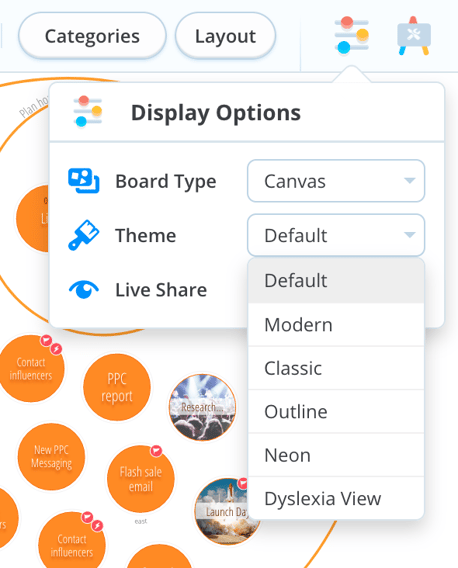Click the Board Type dropdown arrow

pos(409,180)
